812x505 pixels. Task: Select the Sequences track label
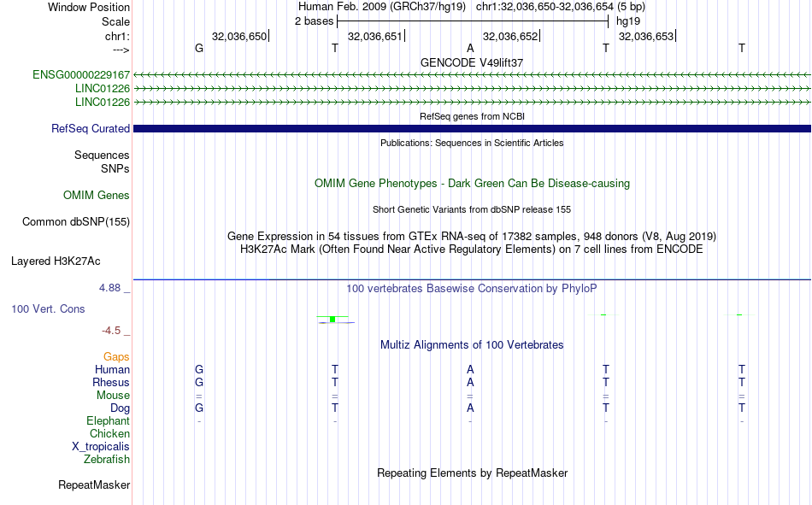point(102,155)
